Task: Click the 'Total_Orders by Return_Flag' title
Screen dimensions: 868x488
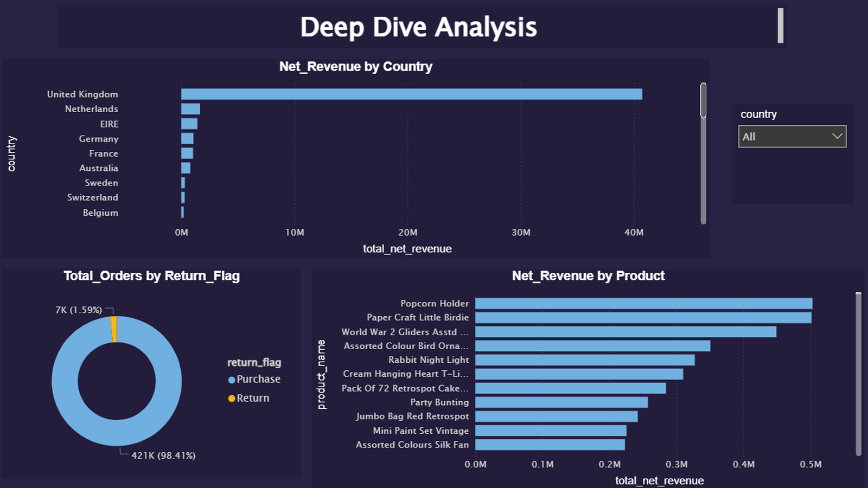Action: click(151, 276)
